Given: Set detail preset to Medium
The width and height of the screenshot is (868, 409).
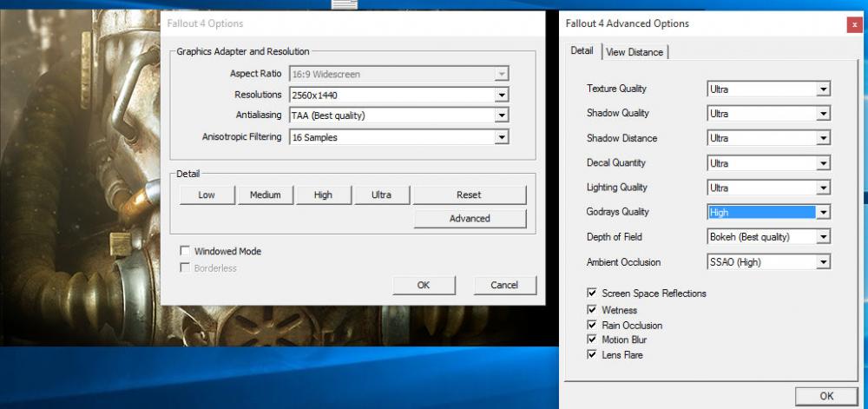Looking at the screenshot, I should pos(265,195).
